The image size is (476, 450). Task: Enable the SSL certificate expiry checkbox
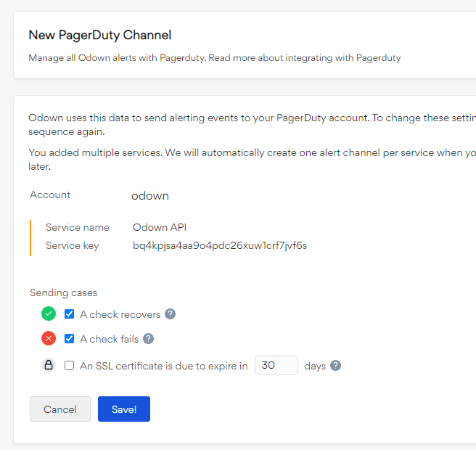[70, 366]
